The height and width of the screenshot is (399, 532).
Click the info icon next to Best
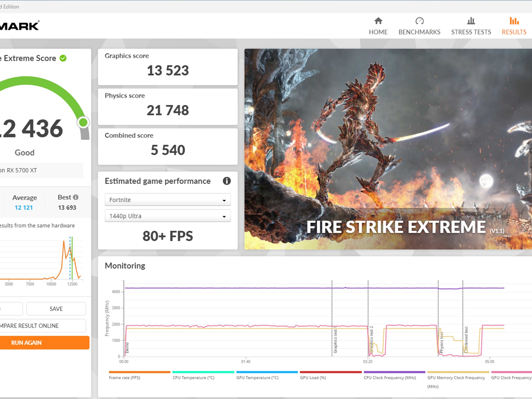point(76,197)
